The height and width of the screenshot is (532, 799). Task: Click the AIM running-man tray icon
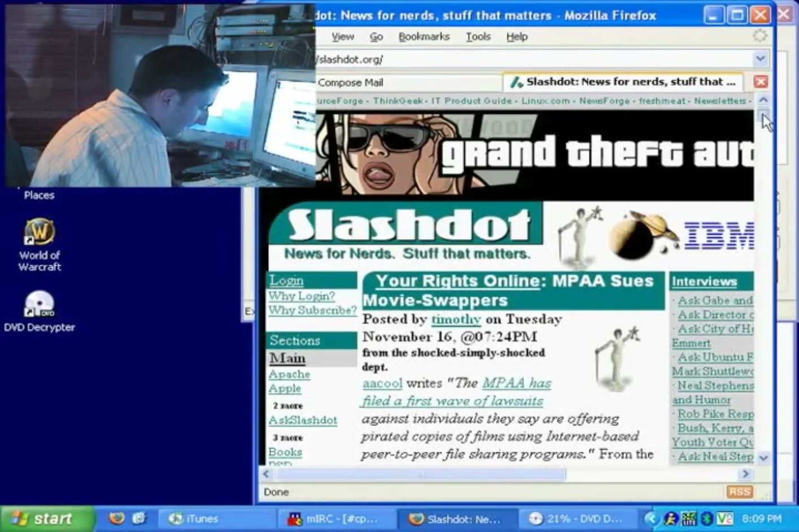tap(671, 518)
